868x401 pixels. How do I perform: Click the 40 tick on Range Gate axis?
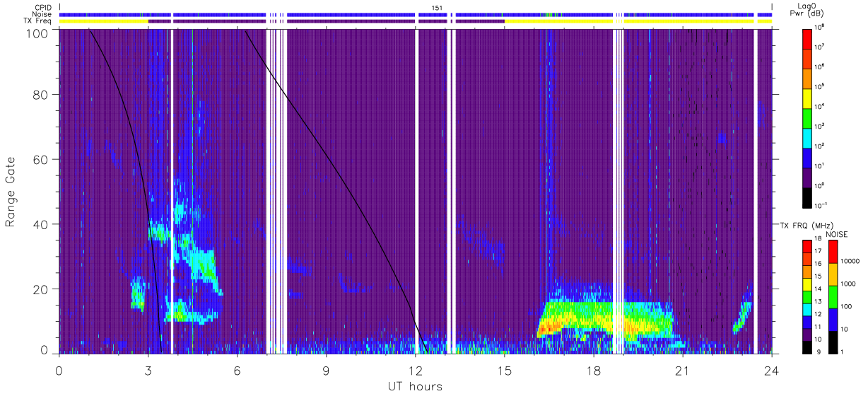pos(40,224)
